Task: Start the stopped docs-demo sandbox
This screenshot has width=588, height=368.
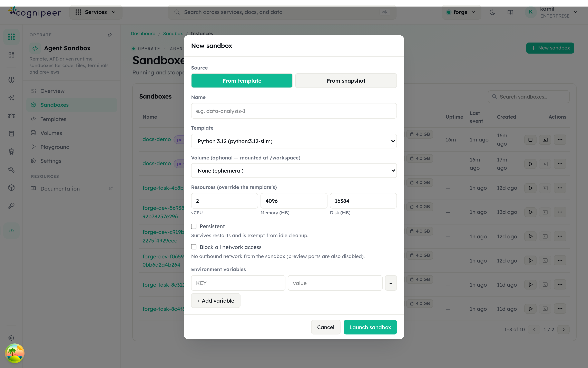Action: point(530,164)
